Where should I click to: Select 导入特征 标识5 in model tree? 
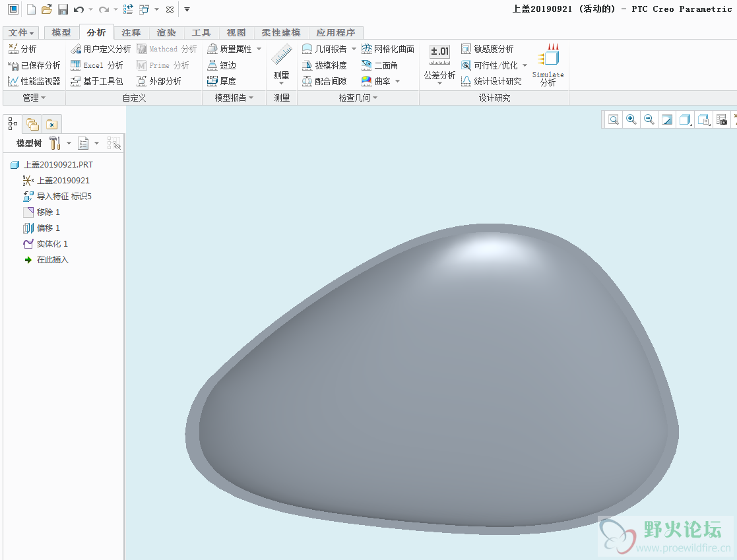tap(57, 197)
